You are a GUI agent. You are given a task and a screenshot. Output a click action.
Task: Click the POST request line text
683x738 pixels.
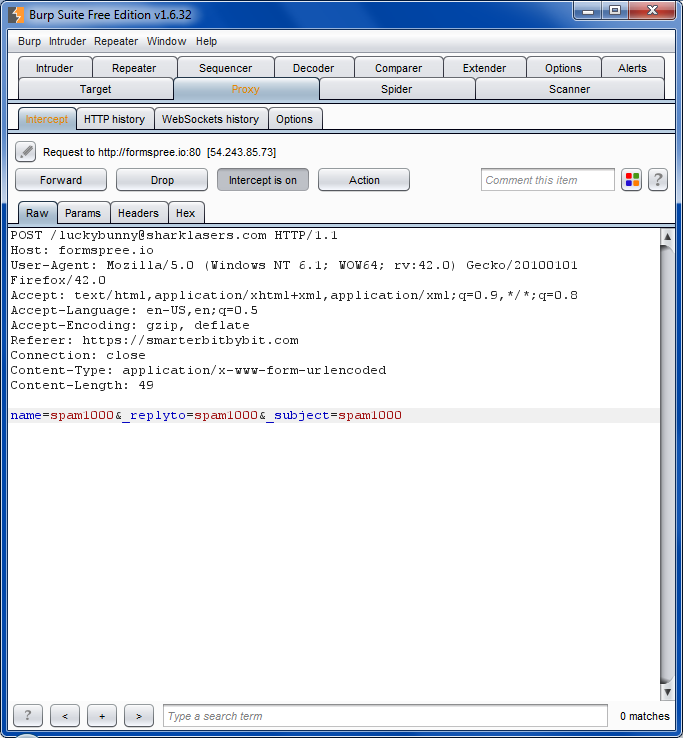click(x=174, y=235)
